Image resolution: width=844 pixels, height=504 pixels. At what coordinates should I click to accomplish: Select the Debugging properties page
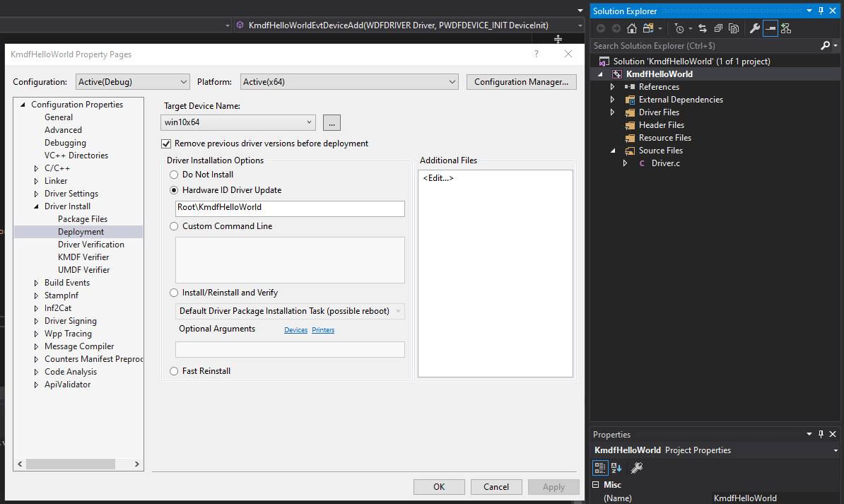[x=65, y=143]
